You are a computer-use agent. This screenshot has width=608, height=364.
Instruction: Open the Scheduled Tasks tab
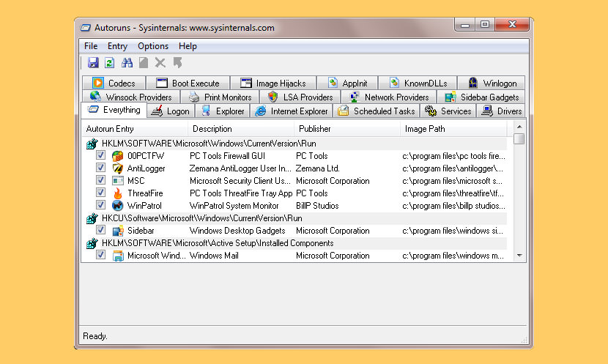(x=376, y=111)
